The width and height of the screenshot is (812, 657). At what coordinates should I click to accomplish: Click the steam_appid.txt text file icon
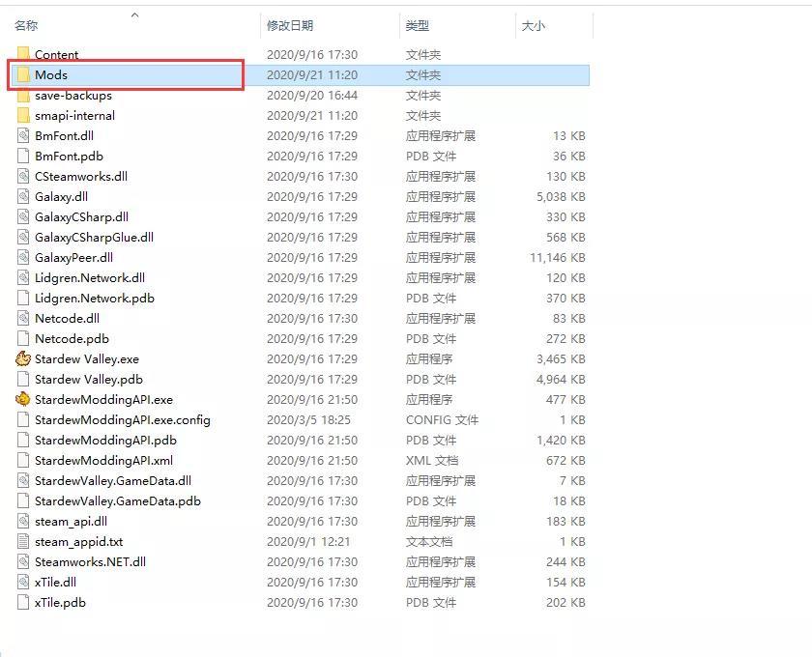(23, 542)
